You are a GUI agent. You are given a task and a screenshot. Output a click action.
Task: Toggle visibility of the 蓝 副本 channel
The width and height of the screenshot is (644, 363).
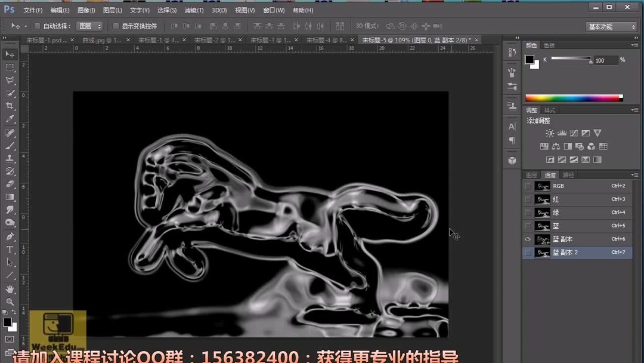(527, 239)
